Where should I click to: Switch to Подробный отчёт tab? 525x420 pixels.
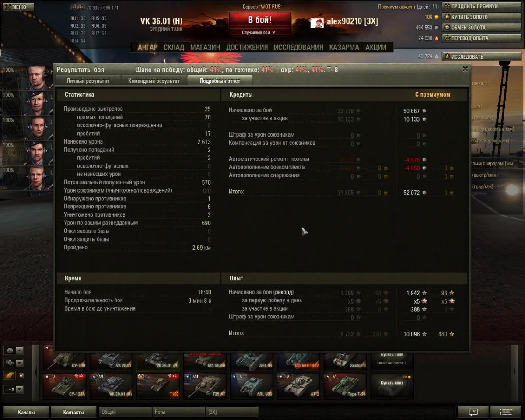[x=220, y=81]
